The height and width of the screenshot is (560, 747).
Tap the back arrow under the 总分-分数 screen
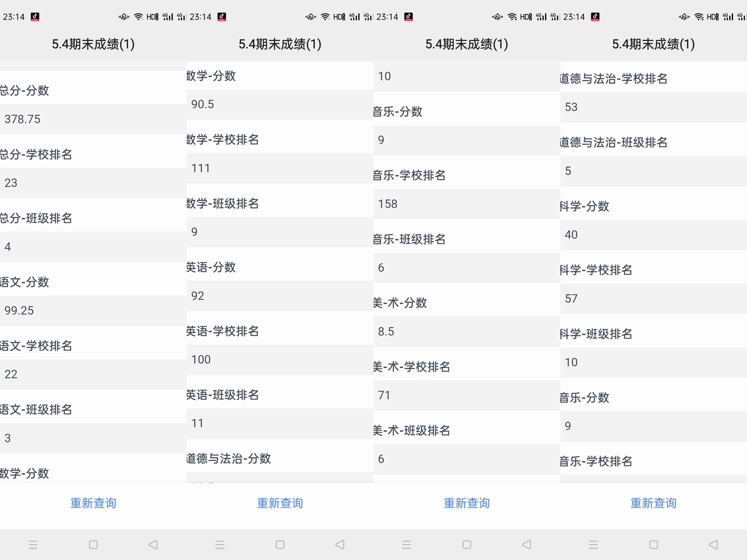pos(153,545)
